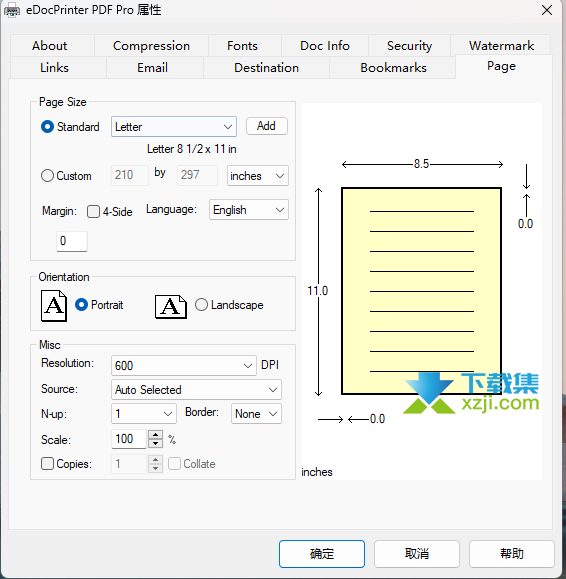Open the N-up dropdown
Image resolution: width=566 pixels, height=579 pixels.
tap(144, 414)
